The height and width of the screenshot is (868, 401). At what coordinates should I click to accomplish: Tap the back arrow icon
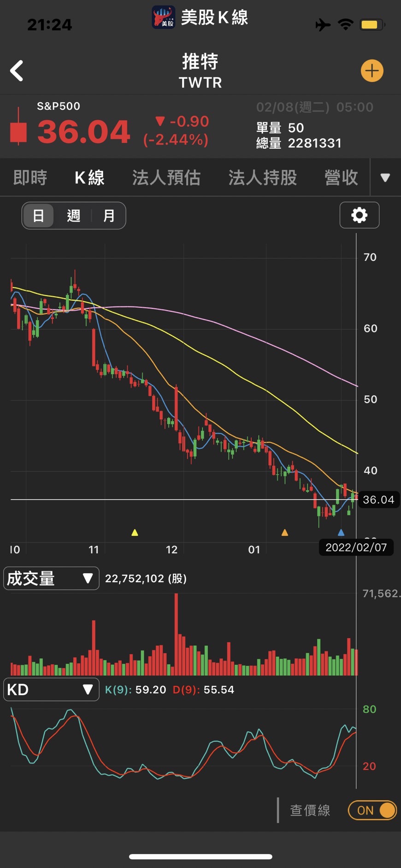[17, 71]
